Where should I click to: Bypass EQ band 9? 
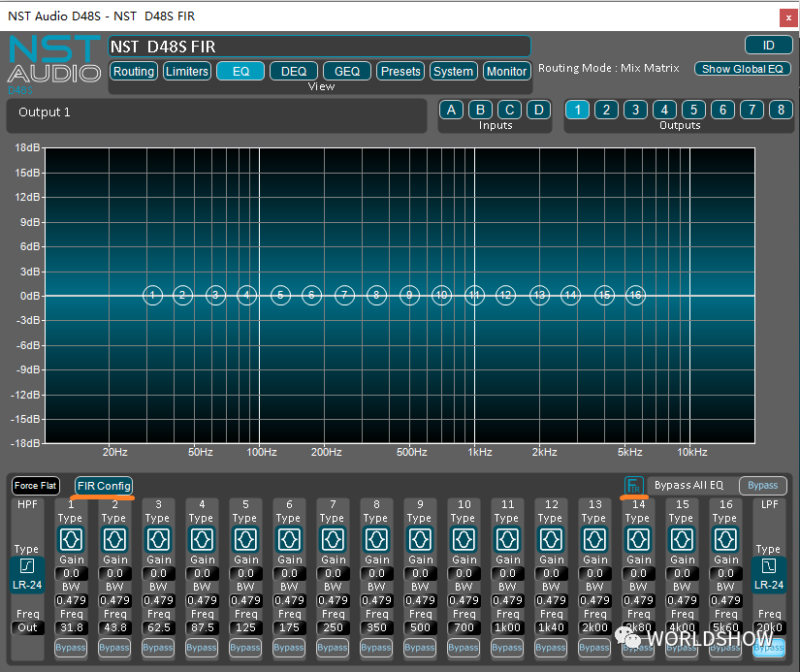[x=419, y=648]
